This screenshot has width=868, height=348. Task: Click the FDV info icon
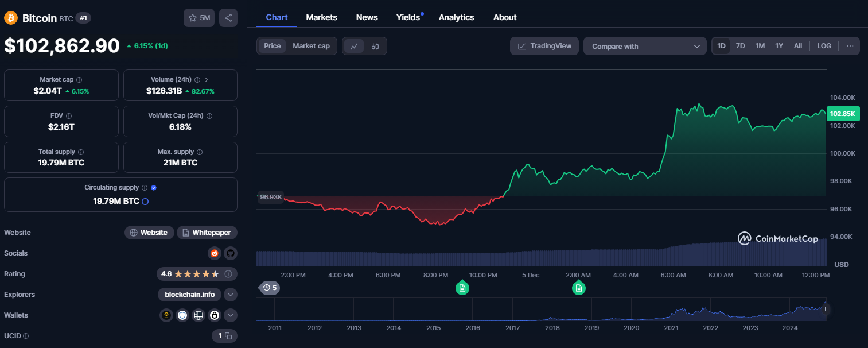tap(69, 116)
